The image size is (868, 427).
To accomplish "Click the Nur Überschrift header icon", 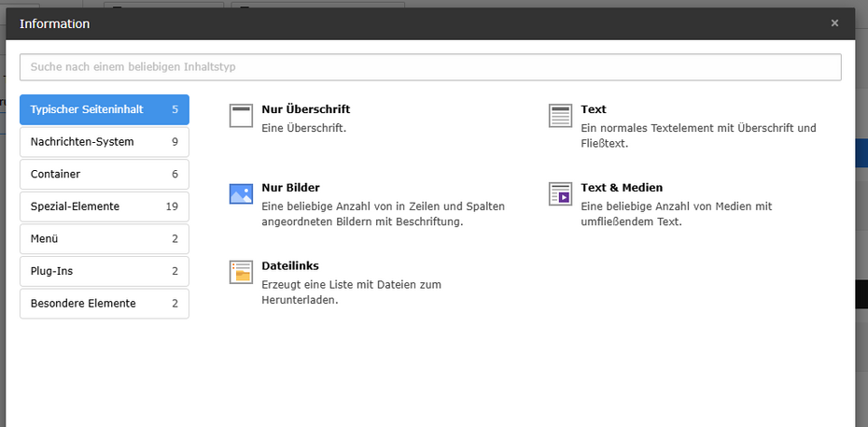I will click(x=241, y=116).
